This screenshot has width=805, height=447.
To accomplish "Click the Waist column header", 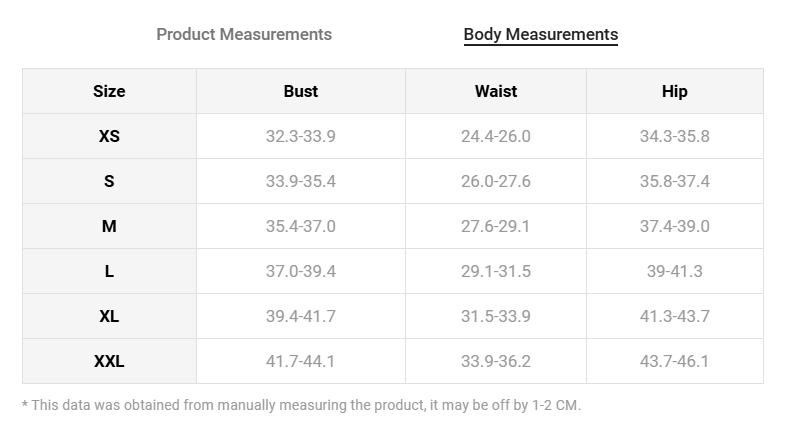I will point(495,91).
